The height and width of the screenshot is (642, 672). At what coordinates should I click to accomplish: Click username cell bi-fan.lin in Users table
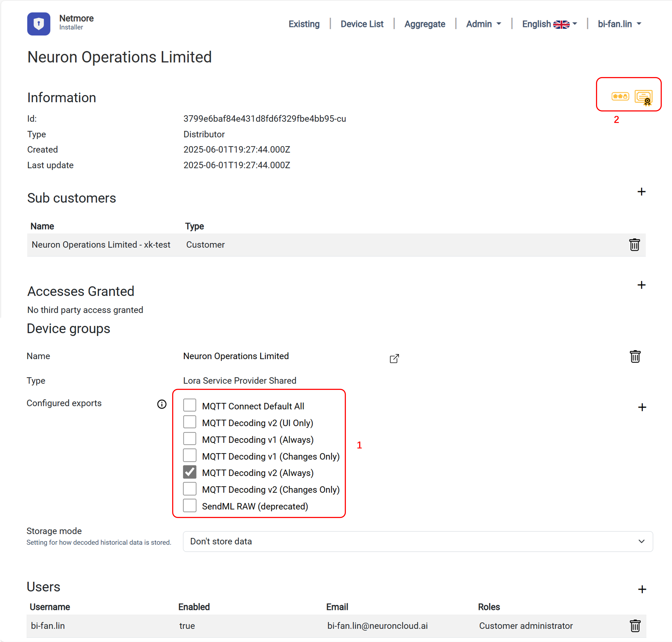pos(48,626)
